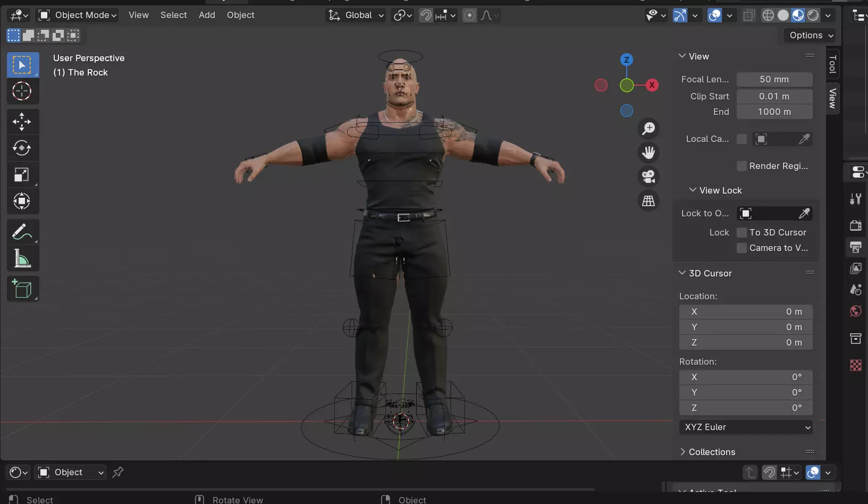The height and width of the screenshot is (504, 868).
Task: Select the Measure ruler tool
Action: [22, 258]
